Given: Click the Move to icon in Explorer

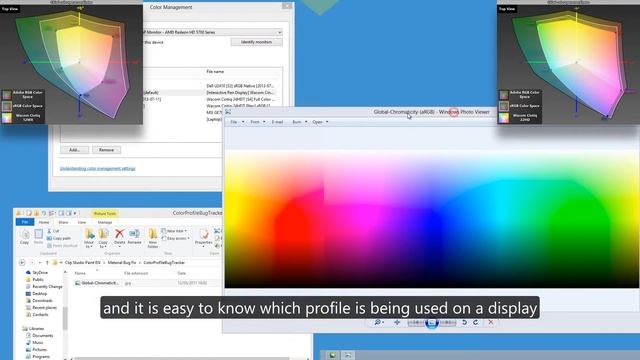Looking at the screenshot, I should point(89,238).
